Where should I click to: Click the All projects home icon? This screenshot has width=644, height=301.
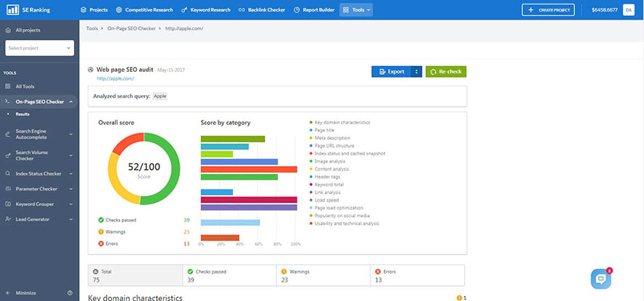click(x=8, y=30)
